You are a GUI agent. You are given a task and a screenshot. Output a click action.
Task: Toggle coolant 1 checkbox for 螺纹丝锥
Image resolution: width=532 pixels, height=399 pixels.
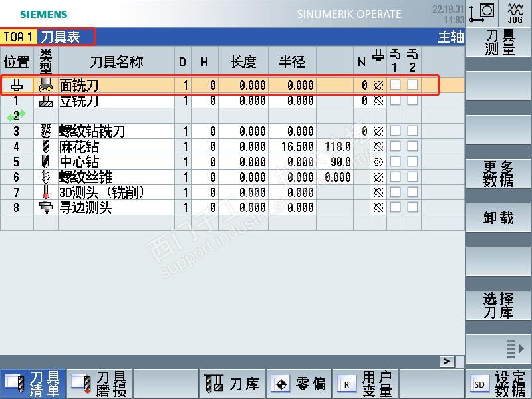395,176
